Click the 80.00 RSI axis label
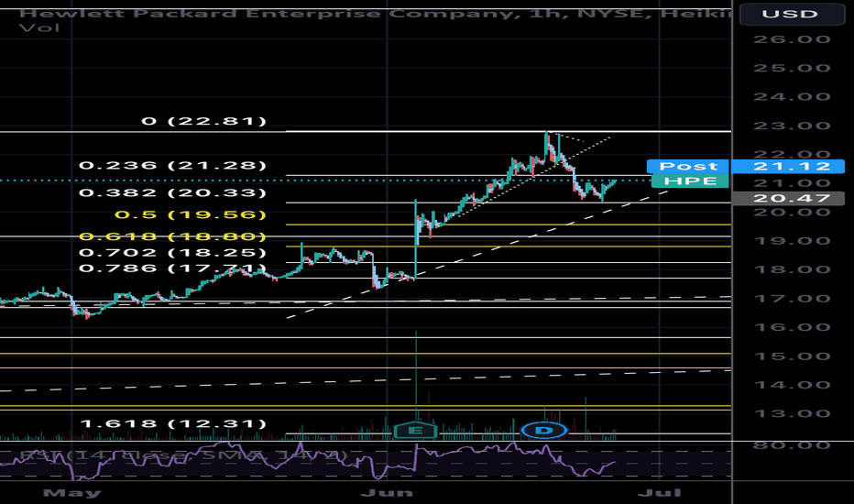This screenshot has width=854, height=504. [x=792, y=445]
